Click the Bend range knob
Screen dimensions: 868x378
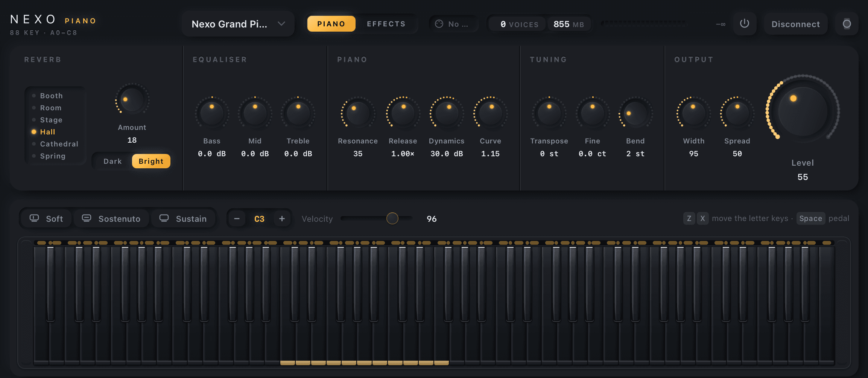(635, 113)
